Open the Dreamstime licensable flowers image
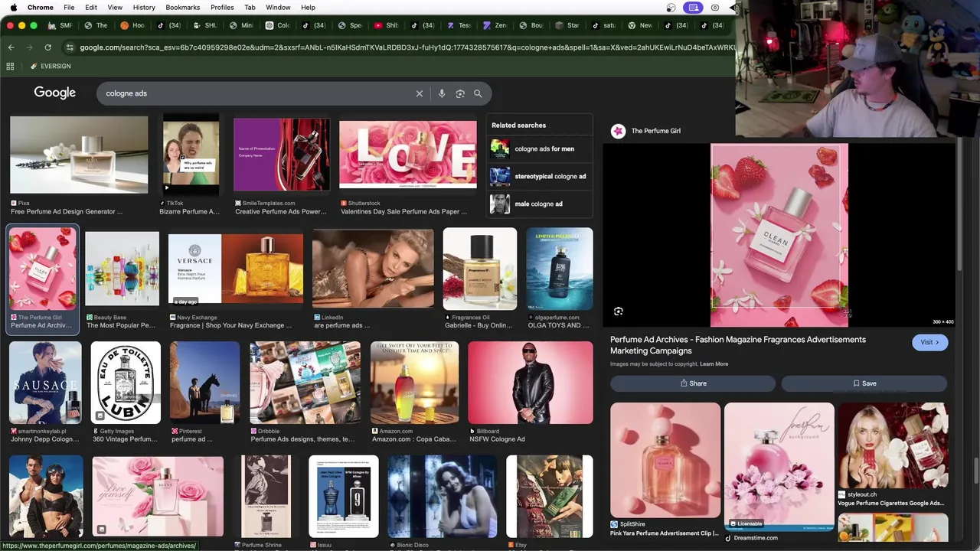This screenshot has width=980, height=551. pyautogui.click(x=779, y=466)
